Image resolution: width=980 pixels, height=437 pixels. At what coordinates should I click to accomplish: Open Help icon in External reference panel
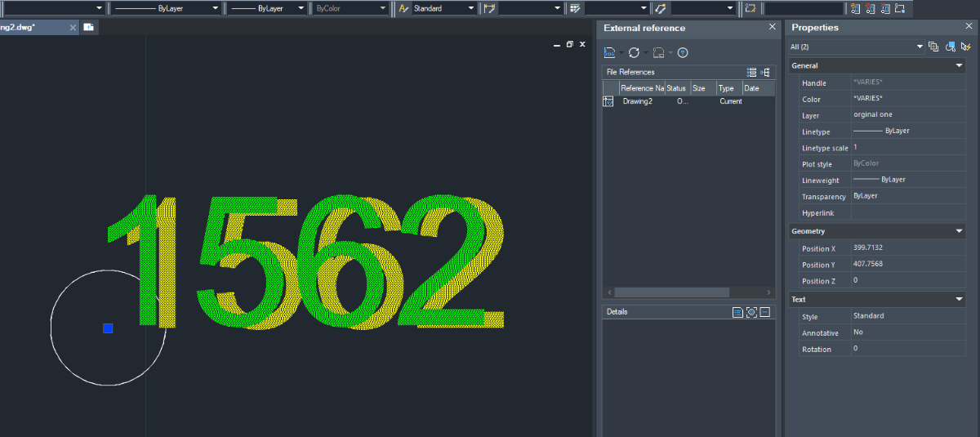click(683, 52)
